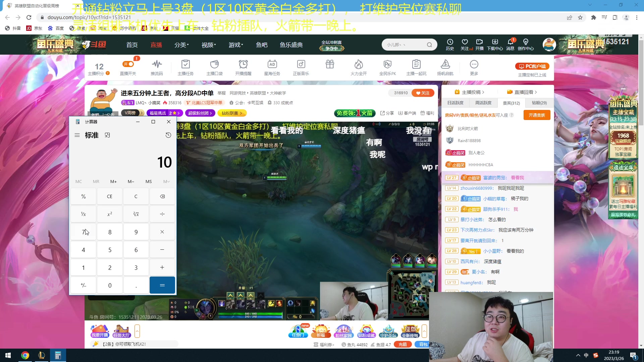Viewport: 644px width, 362px height.
Task: Click calculator CE clear entry key
Action: tap(110, 196)
